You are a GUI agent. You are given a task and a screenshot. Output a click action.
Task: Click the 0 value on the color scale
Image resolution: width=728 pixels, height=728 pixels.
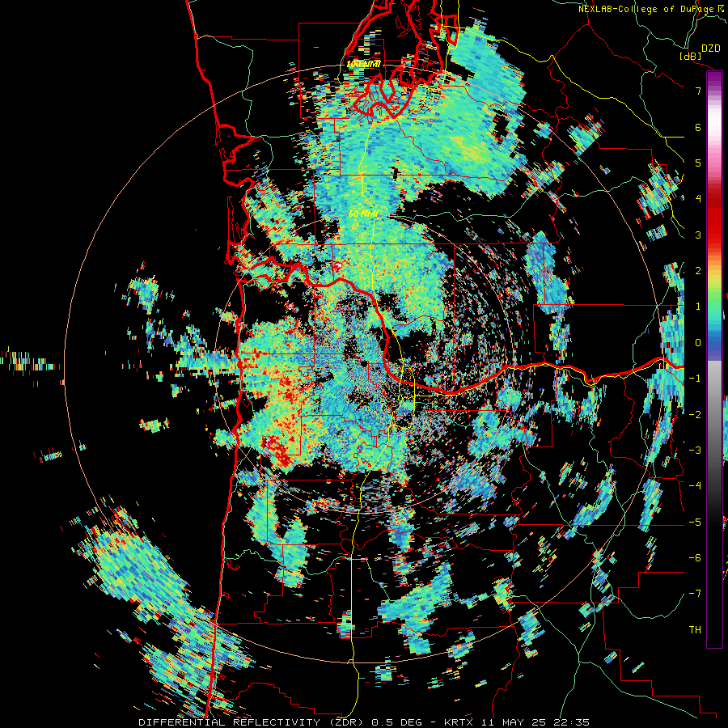point(698,343)
